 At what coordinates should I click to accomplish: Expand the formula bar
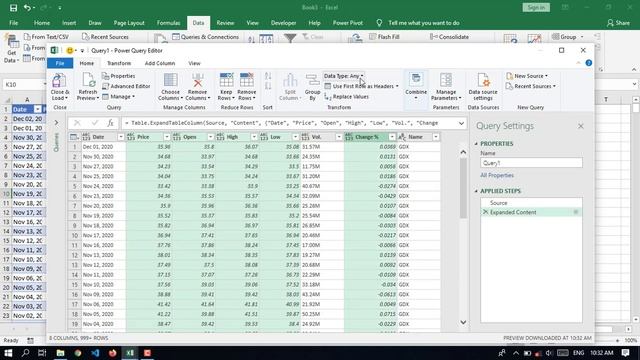pos(461,123)
